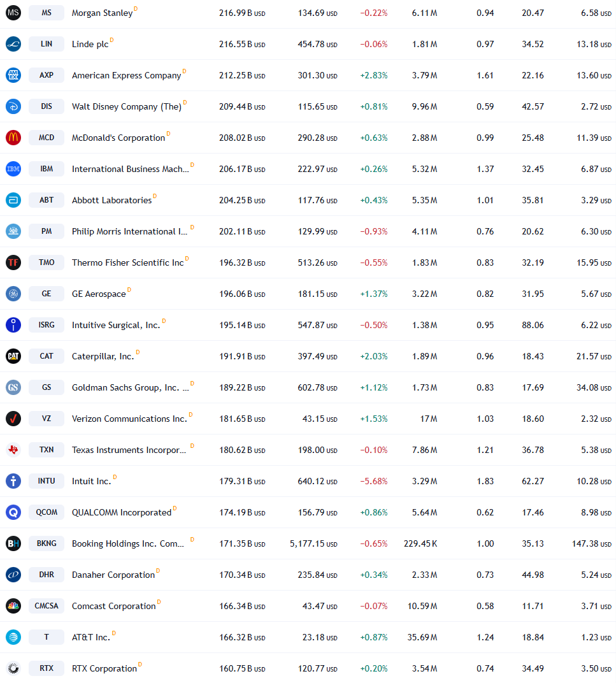Screen dimensions: 616x683
Task: Open the IBM ticker symbol badge
Action: click(47, 169)
